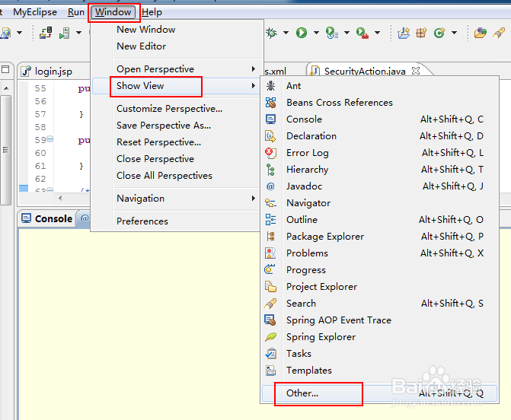Click the Project Explorer icon
This screenshot has width=511, height=420.
270,287
